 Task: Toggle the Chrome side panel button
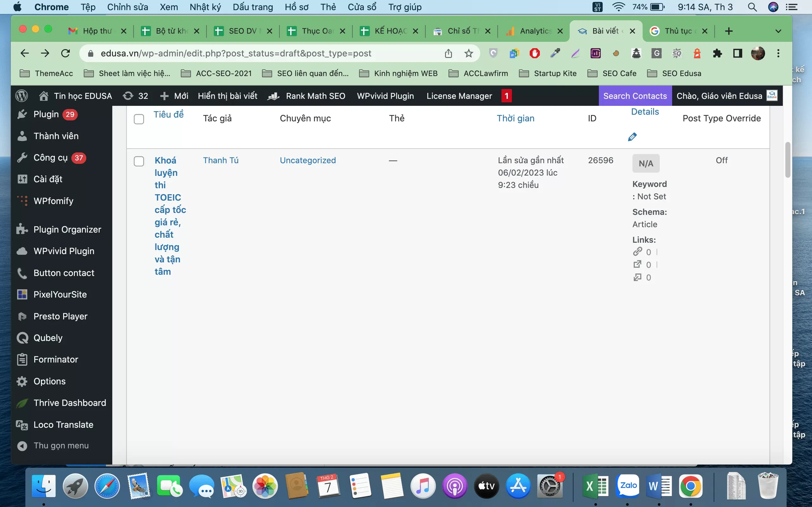pos(737,53)
